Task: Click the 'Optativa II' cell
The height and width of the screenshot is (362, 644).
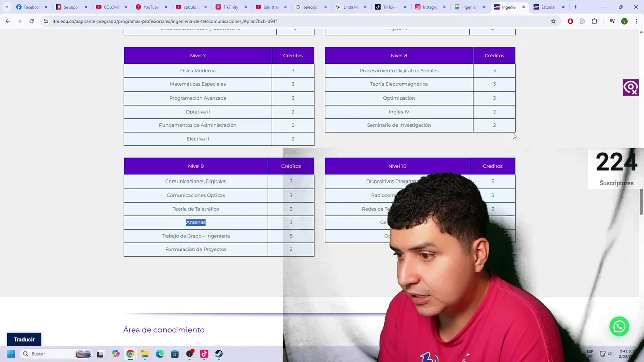Action: pos(198,112)
